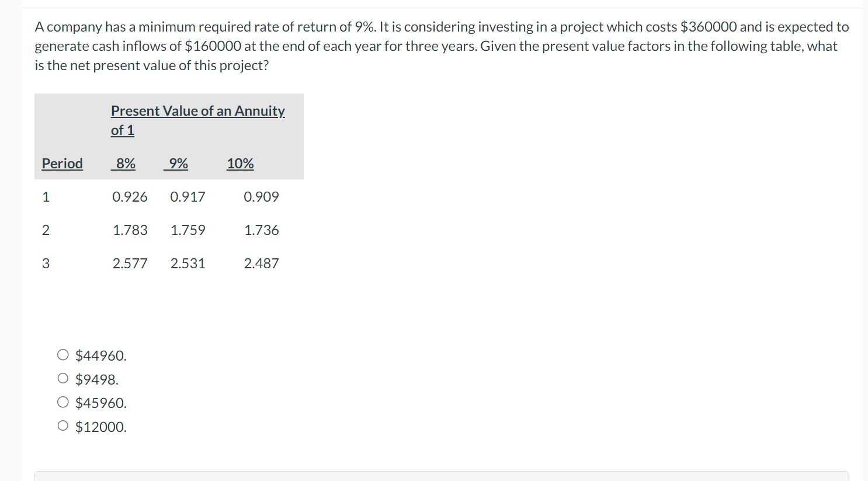The width and height of the screenshot is (868, 481).
Task: Click the Period column header
Action: coord(63,163)
